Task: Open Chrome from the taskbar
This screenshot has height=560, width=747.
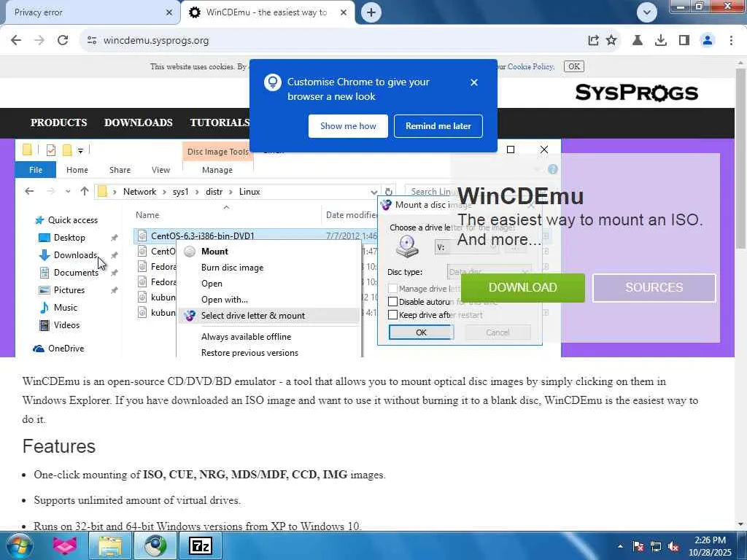Action: click(155, 545)
